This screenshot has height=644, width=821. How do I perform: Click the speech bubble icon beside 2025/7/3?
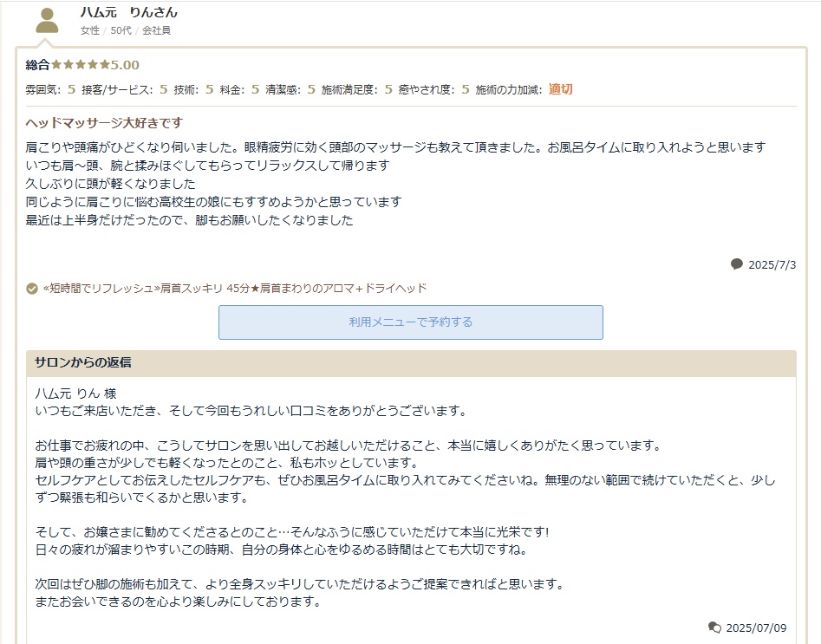tap(737, 263)
